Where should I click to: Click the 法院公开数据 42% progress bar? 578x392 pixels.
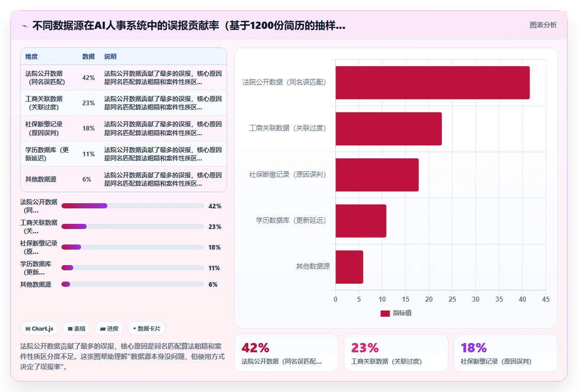(x=133, y=206)
